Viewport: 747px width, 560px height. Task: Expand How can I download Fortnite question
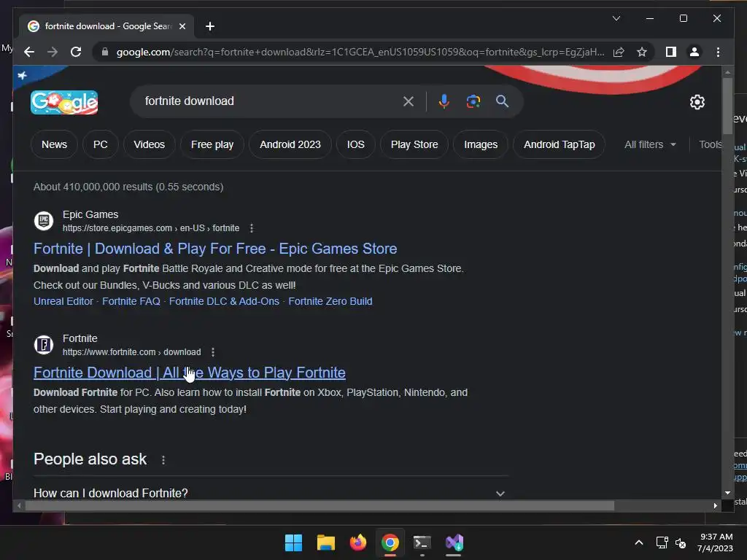[271, 493]
